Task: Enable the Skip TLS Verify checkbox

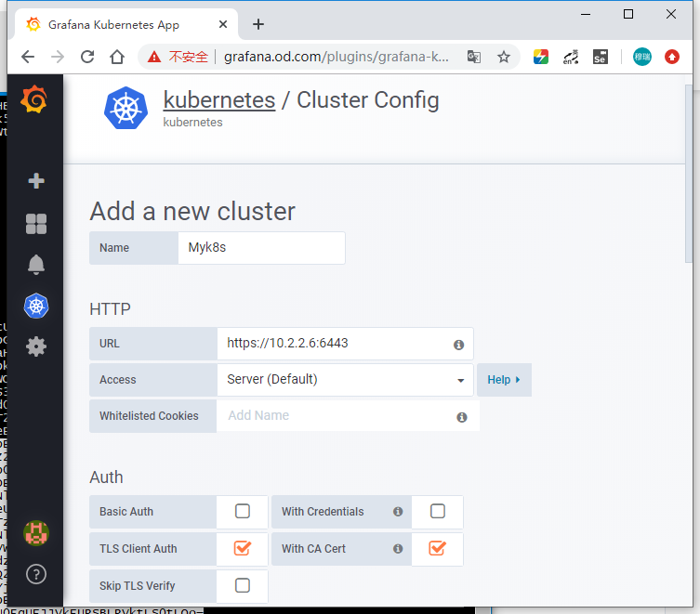Action: click(x=243, y=585)
